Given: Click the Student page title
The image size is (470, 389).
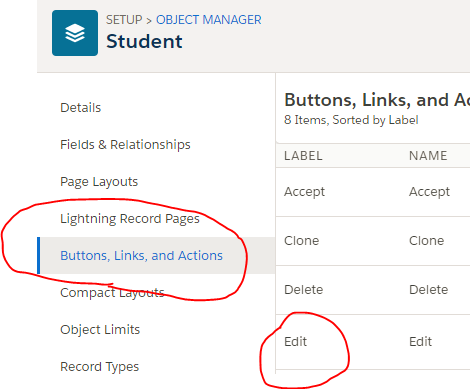Looking at the screenshot, I should [144, 42].
